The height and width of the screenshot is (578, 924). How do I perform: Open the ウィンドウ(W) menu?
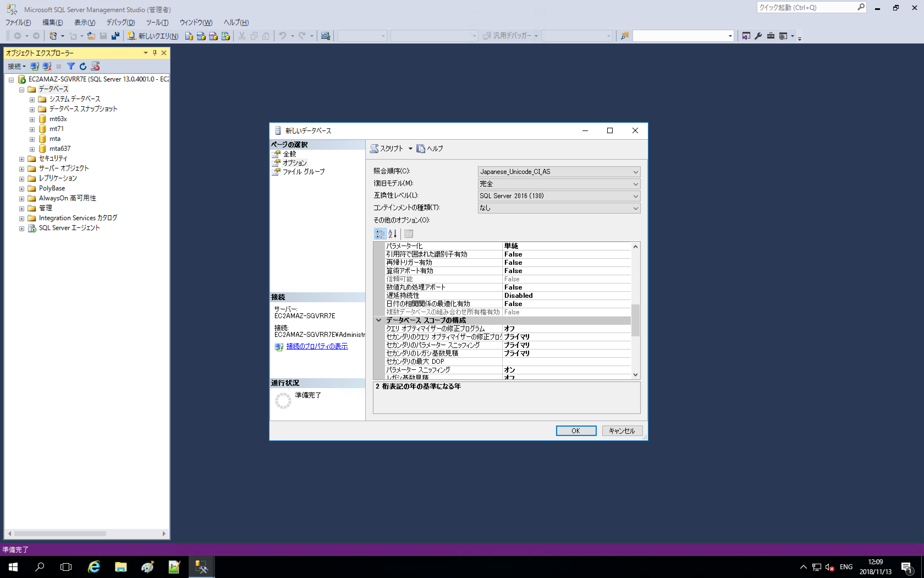[x=196, y=23]
